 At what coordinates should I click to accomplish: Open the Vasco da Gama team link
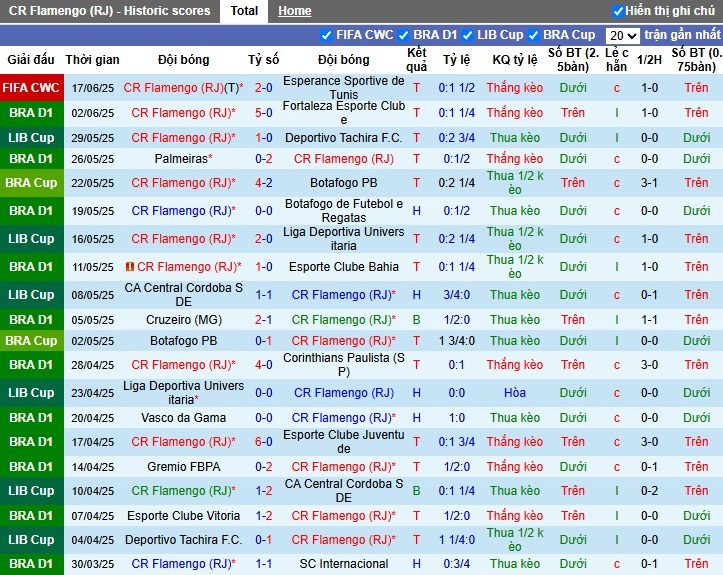(x=184, y=418)
